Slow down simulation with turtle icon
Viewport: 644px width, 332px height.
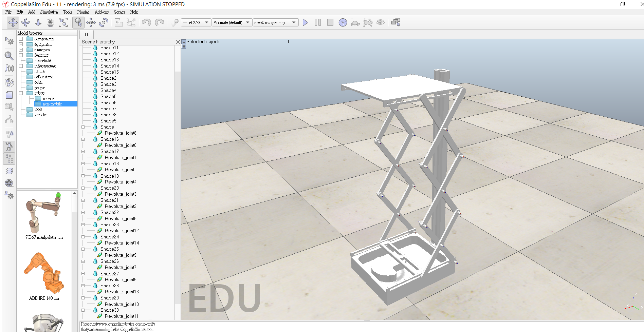(x=355, y=22)
